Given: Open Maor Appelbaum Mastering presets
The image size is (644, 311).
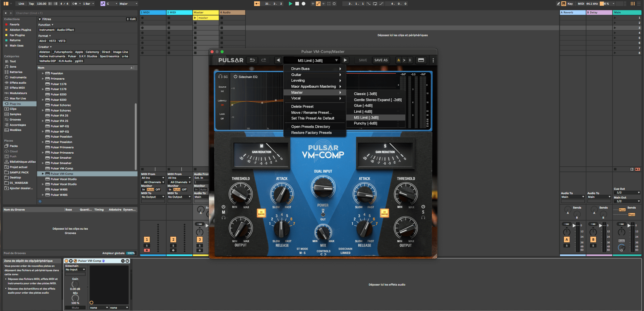Looking at the screenshot, I should [x=315, y=86].
